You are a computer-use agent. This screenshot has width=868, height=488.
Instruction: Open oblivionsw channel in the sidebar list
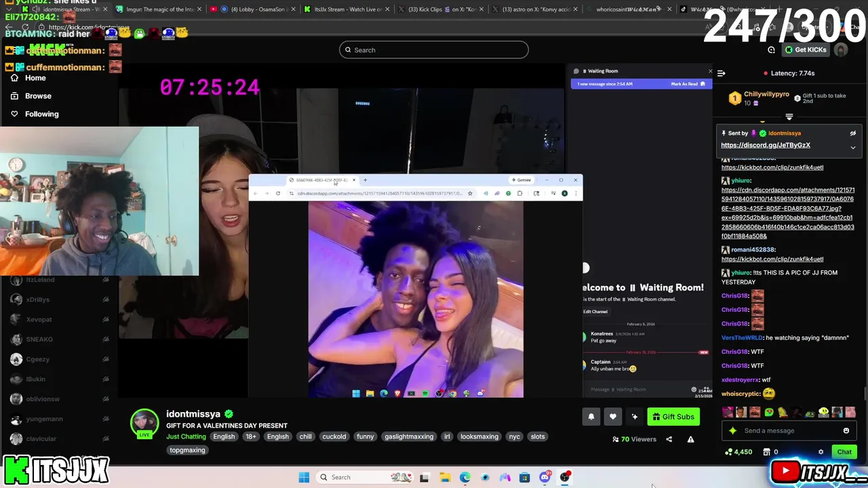tap(43, 399)
